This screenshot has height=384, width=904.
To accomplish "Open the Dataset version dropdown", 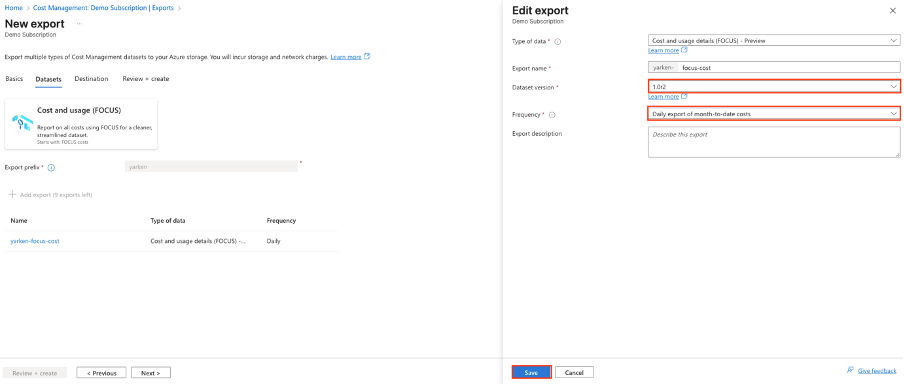I will tap(774, 86).
